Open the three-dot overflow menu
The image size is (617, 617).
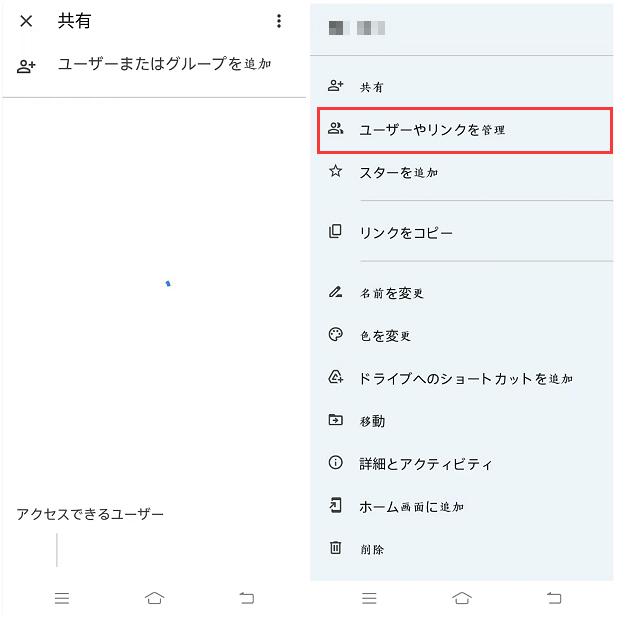point(279,21)
